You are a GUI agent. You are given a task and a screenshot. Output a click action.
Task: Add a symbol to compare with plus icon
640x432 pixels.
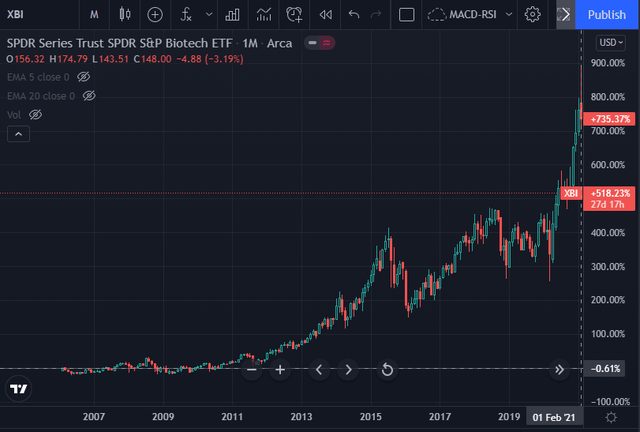click(155, 15)
